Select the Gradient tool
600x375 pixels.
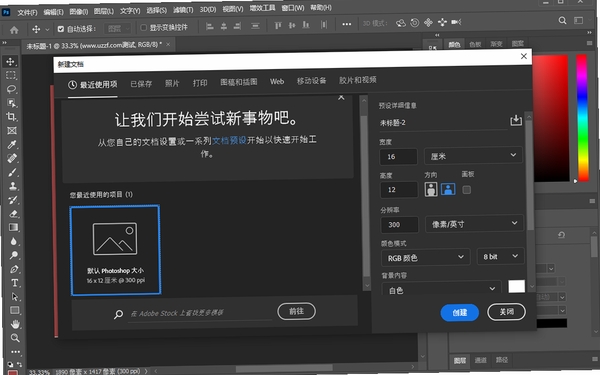(13, 227)
